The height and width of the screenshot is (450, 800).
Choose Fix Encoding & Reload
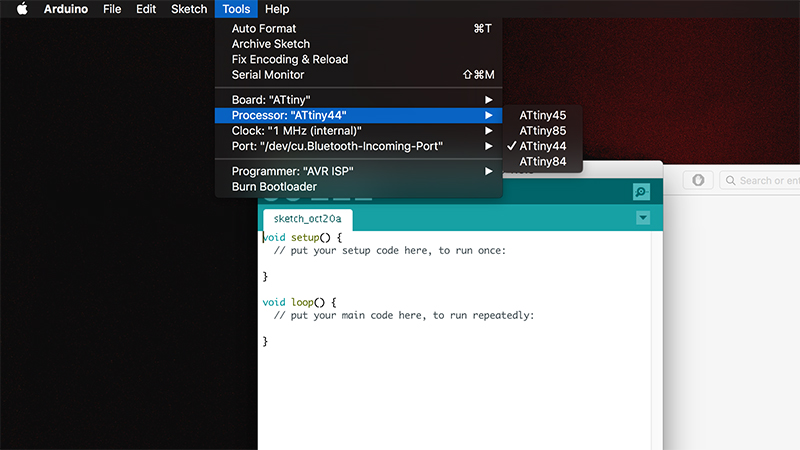tap(359, 59)
